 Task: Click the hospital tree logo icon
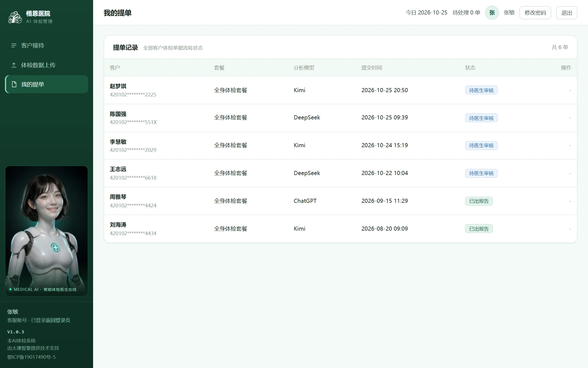tap(15, 17)
